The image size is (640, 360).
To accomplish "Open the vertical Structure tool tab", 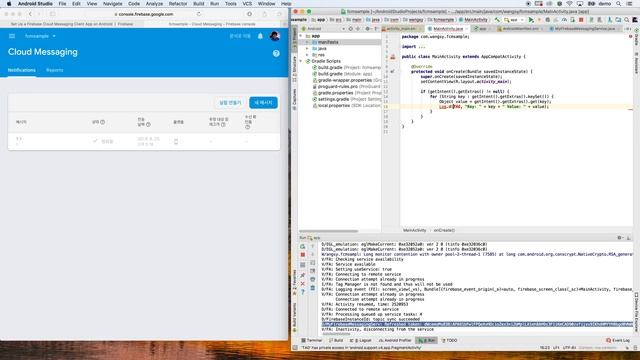I will [x=294, y=69].
